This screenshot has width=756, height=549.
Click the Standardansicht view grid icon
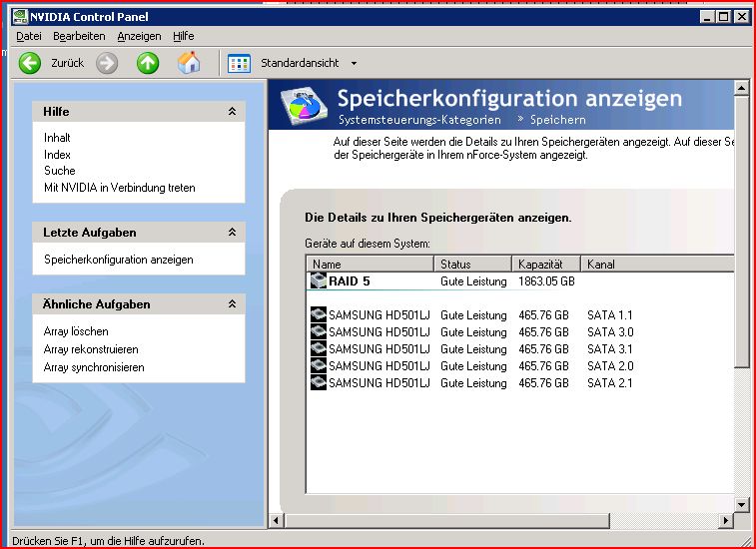click(x=239, y=63)
